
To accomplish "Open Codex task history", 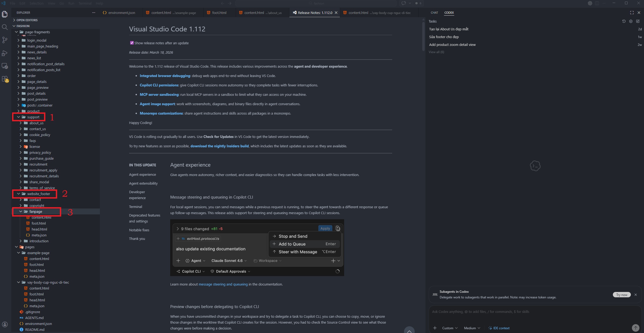I will pos(624,21).
